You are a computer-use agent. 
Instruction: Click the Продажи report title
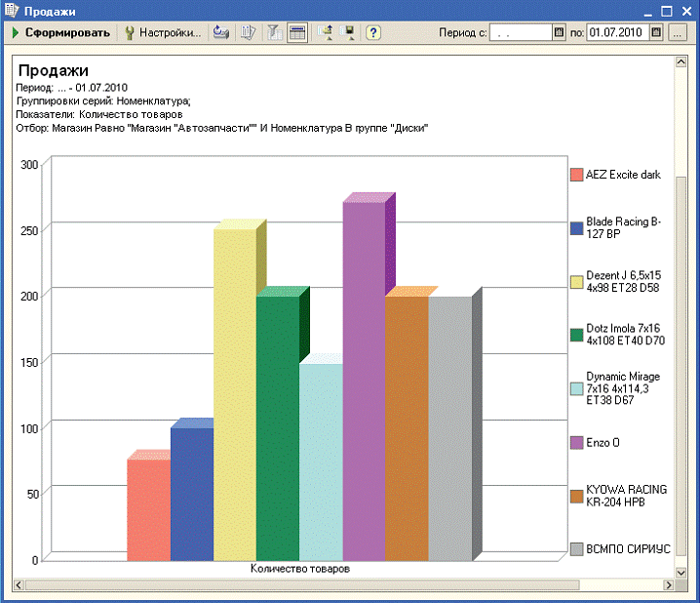[x=54, y=70]
